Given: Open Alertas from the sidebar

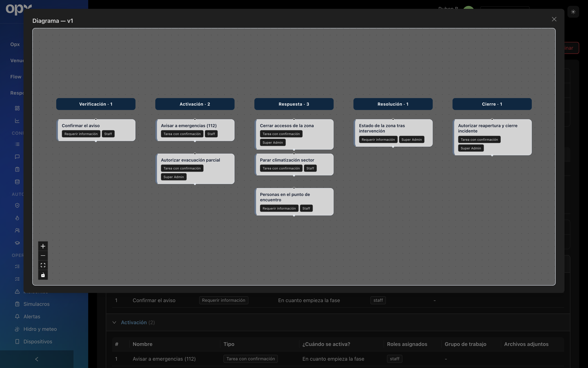Looking at the screenshot, I should pos(32,316).
